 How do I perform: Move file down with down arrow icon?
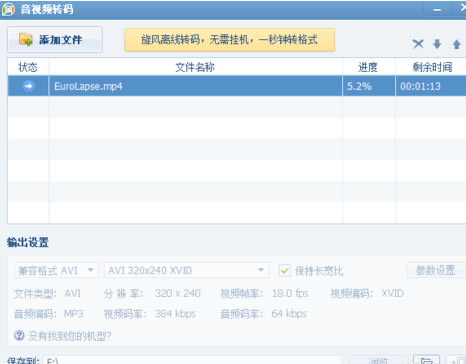tap(437, 44)
